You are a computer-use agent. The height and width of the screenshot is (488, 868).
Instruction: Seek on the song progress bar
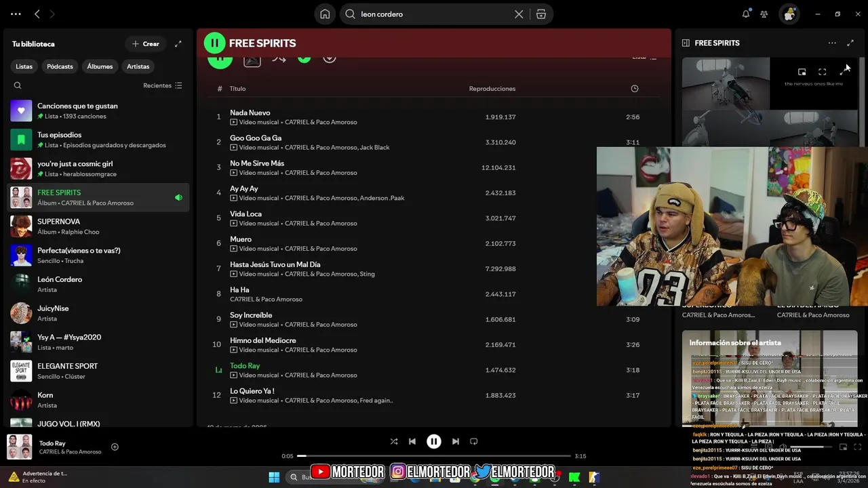point(434,456)
